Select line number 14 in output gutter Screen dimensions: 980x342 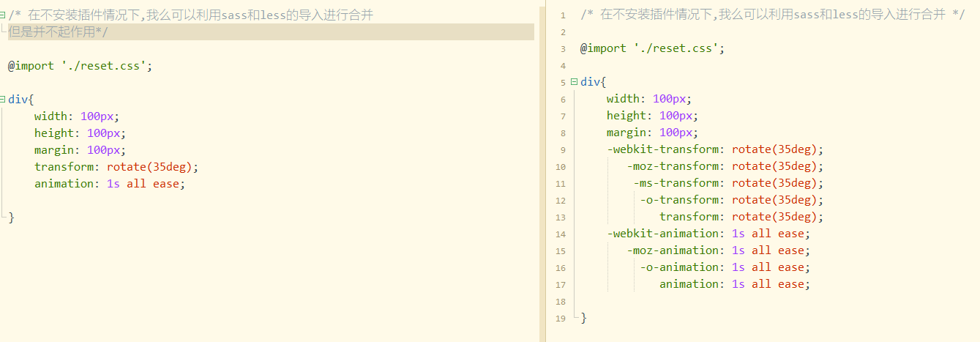561,234
